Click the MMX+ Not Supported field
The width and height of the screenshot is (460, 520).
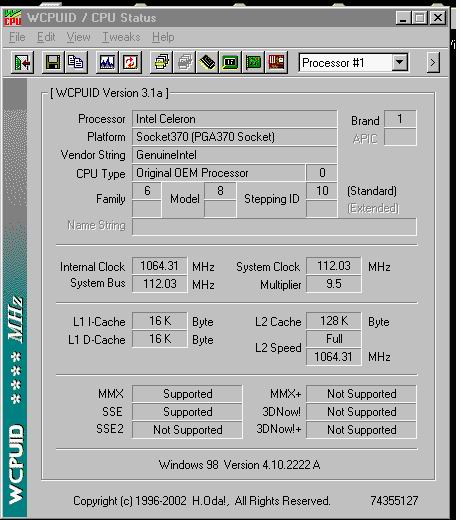pyautogui.click(x=361, y=394)
